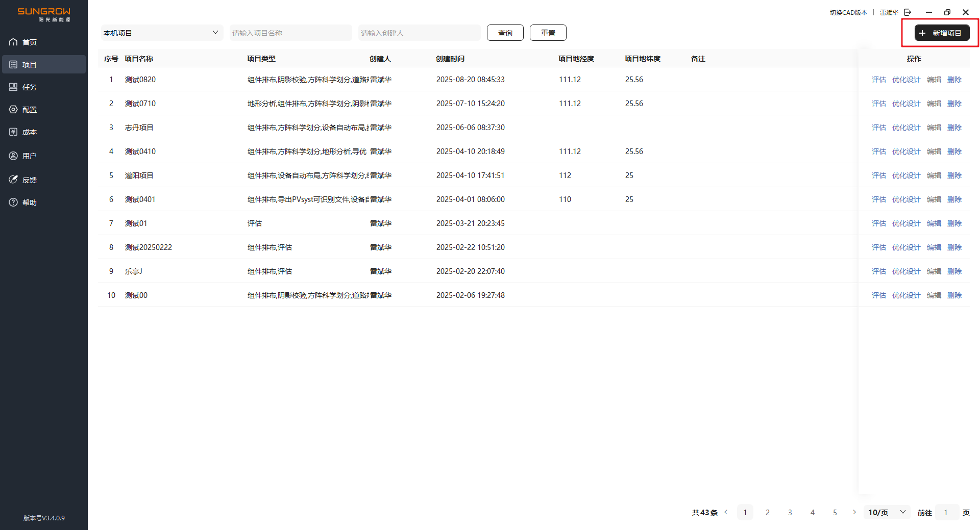Image resolution: width=980 pixels, height=530 pixels.
Task: Switch to pagination page 3
Action: [x=790, y=512]
